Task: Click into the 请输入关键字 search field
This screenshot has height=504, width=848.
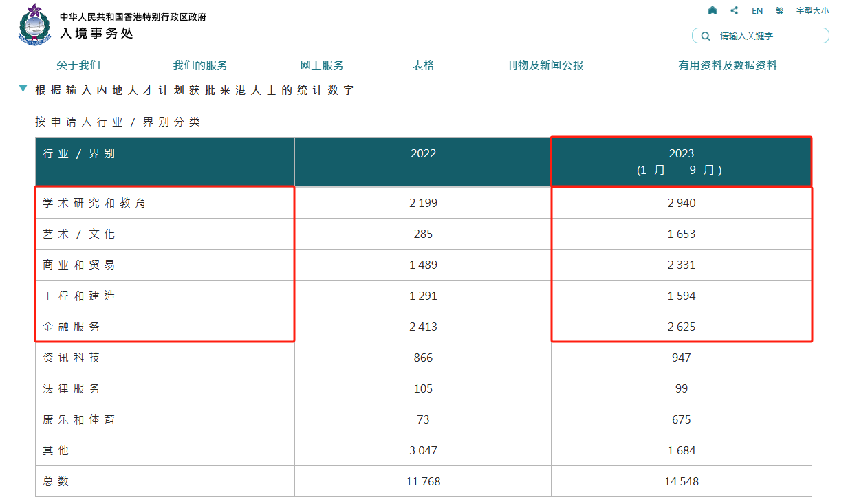Action: click(767, 36)
